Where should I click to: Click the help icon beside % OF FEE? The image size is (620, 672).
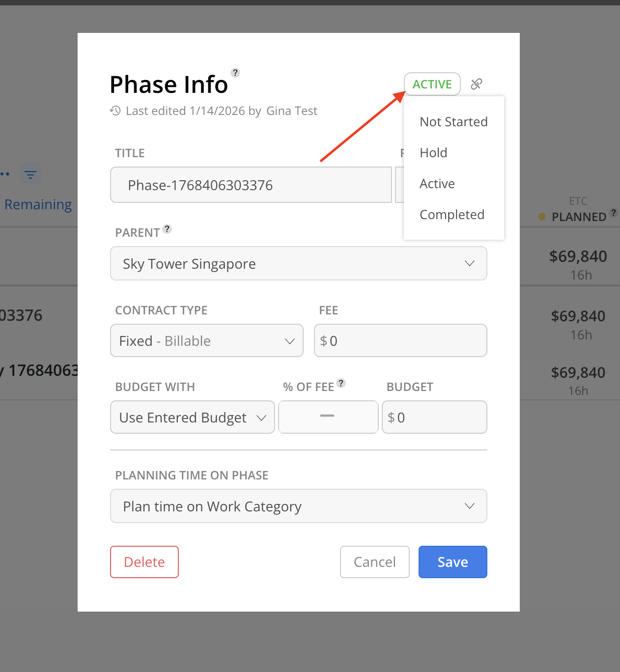[x=341, y=383]
